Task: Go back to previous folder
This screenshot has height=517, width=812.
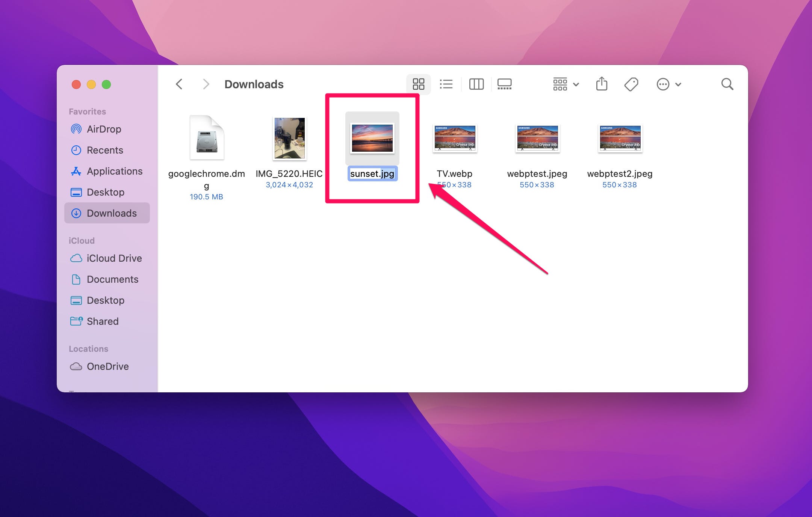Action: (x=180, y=83)
